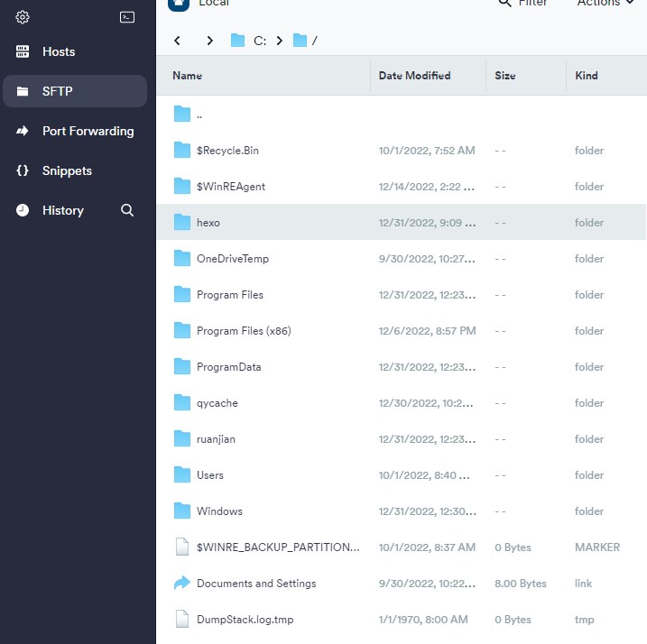Go forward with the right arrow
The height and width of the screenshot is (644, 647).
point(210,41)
